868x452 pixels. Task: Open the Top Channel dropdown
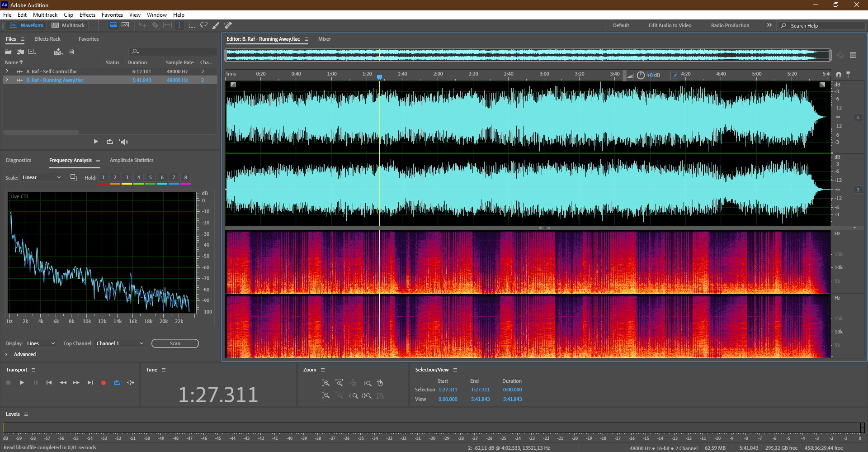[x=120, y=343]
